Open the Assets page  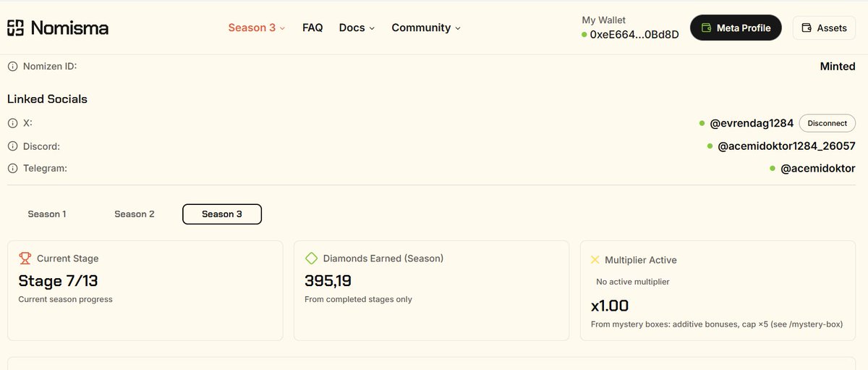click(824, 28)
